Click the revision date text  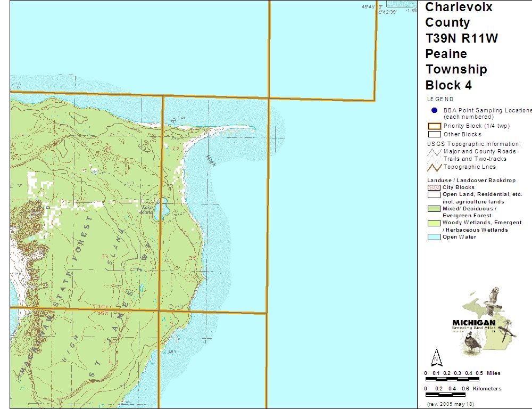[450, 405]
